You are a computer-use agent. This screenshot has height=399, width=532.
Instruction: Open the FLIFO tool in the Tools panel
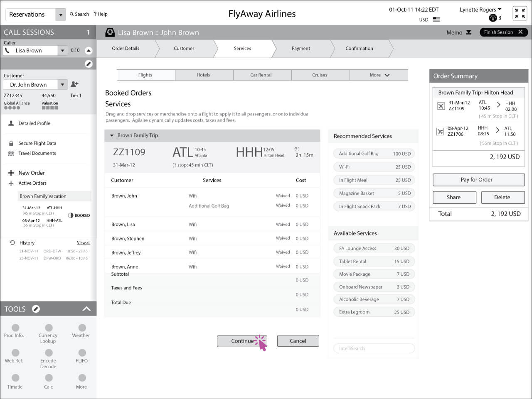point(81,354)
